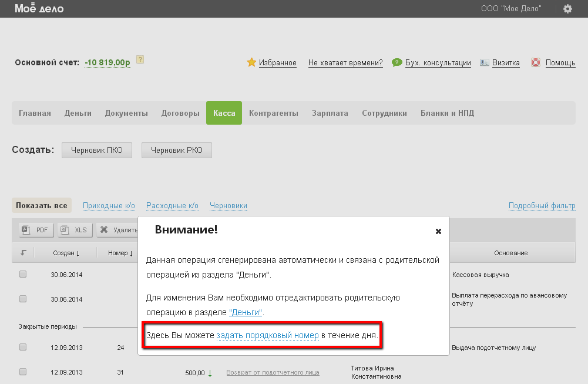This screenshot has width=588, height=384.
Task: Create a Черновик РКО draft
Action: pos(177,150)
